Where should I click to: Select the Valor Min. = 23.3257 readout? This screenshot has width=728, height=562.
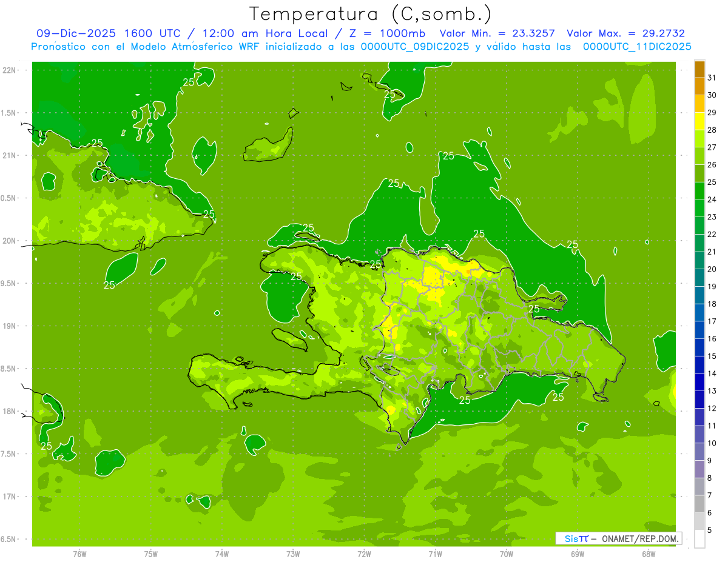(497, 33)
